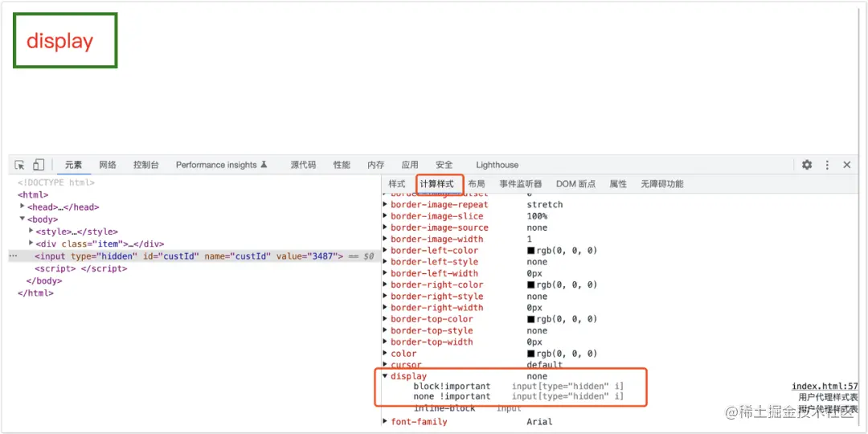This screenshot has width=868, height=434.
Task: Expand border-top-style property
Action: [385, 330]
